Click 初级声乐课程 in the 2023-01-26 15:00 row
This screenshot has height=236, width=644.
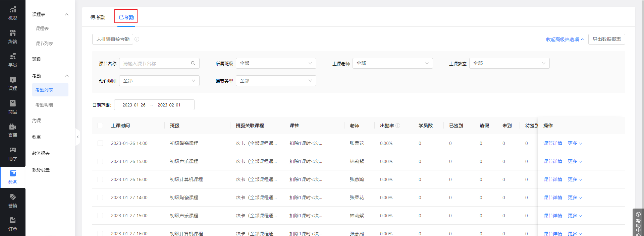point(184,161)
